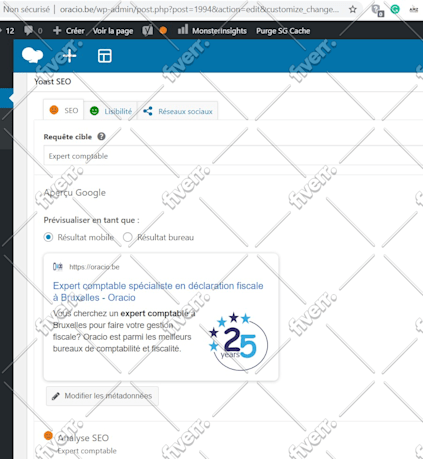Click the plus add icon in blue bar
423x459 pixels.
69,55
